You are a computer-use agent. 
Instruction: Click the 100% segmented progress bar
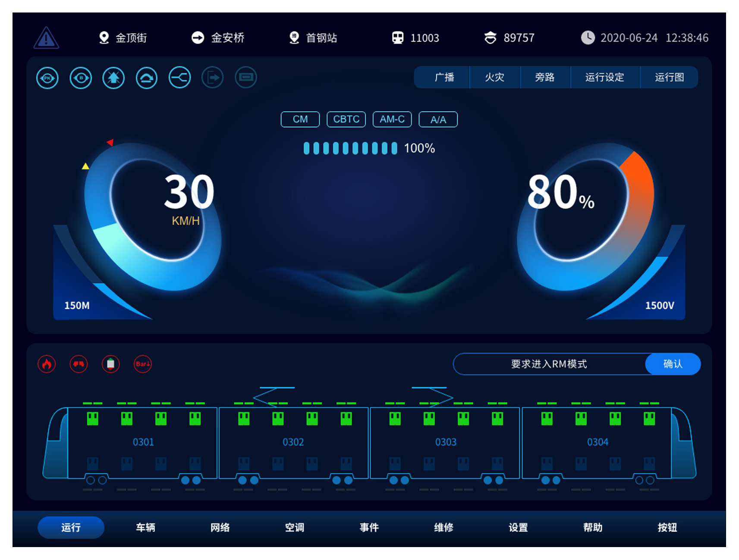(x=350, y=148)
